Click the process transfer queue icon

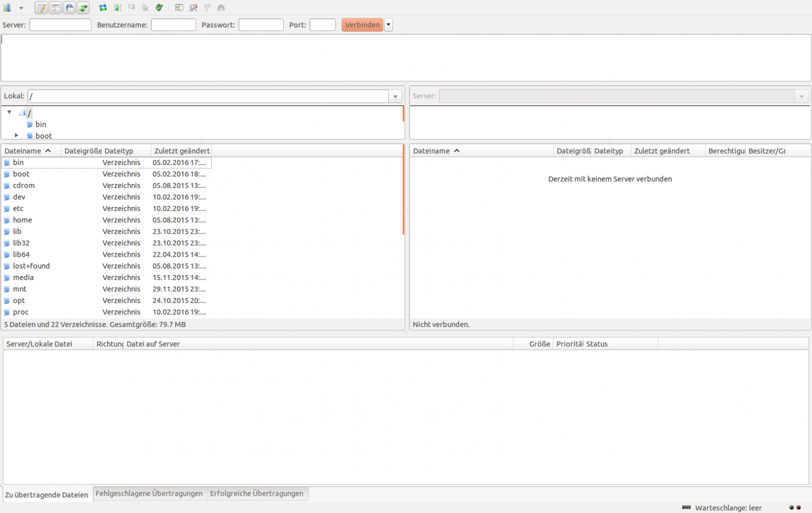117,8
